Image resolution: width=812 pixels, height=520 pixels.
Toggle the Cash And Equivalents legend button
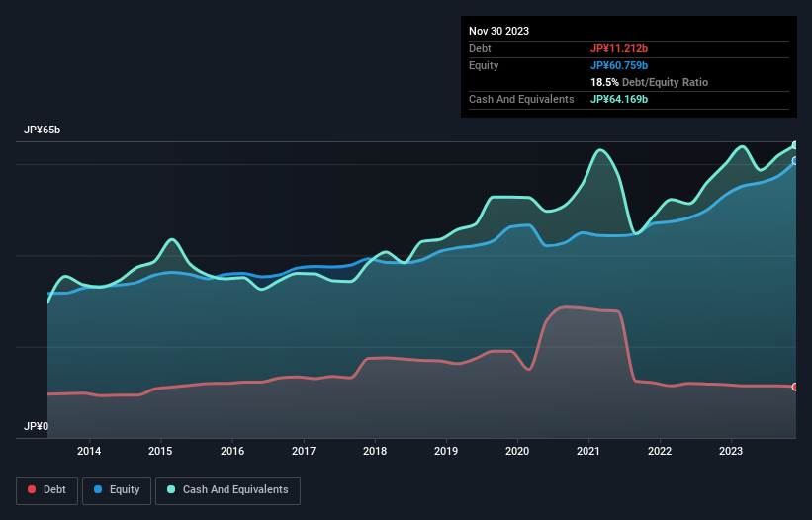pos(227,490)
